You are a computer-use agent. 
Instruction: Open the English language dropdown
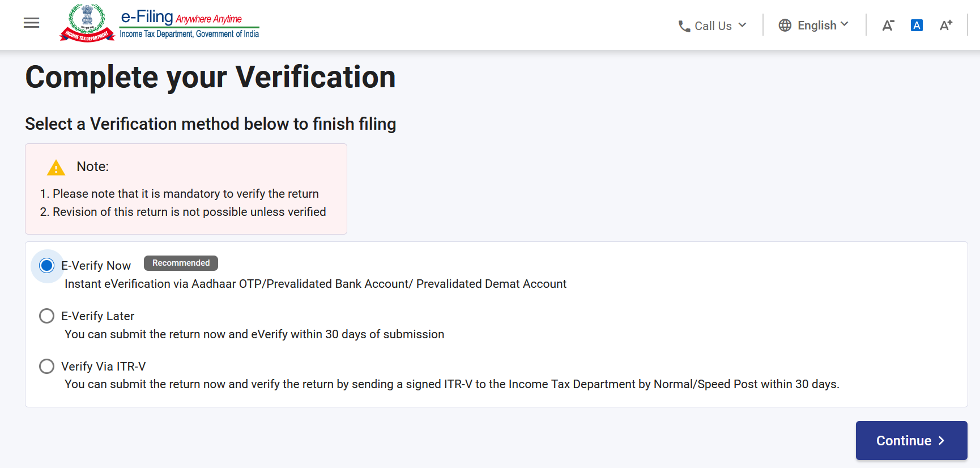(813, 25)
